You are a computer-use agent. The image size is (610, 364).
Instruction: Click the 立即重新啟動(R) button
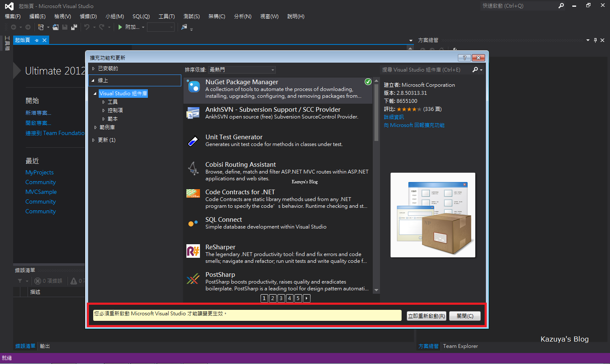tap(427, 316)
